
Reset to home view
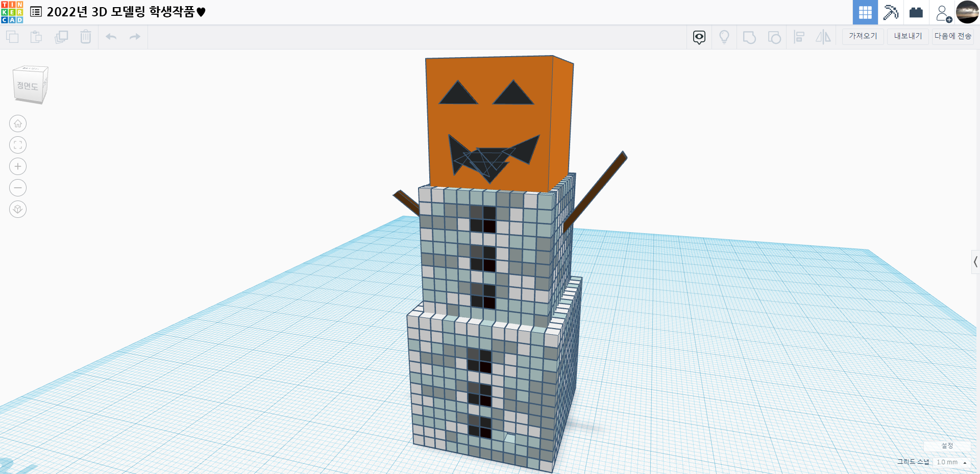pos(18,123)
